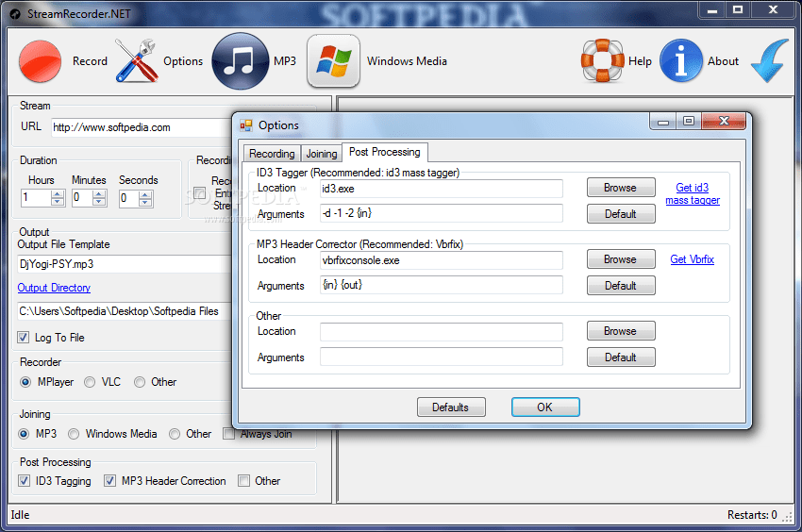802x532 pixels.
Task: Increase Minutes with the up arrow
Action: [x=99, y=194]
